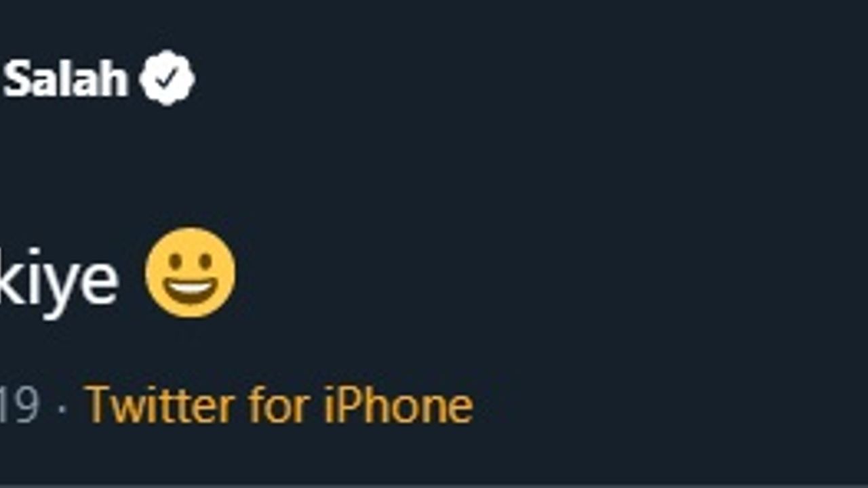The width and height of the screenshot is (868, 488).
Task: Click the blank area right of Twitter for iPhone
Action: [x=671, y=405]
